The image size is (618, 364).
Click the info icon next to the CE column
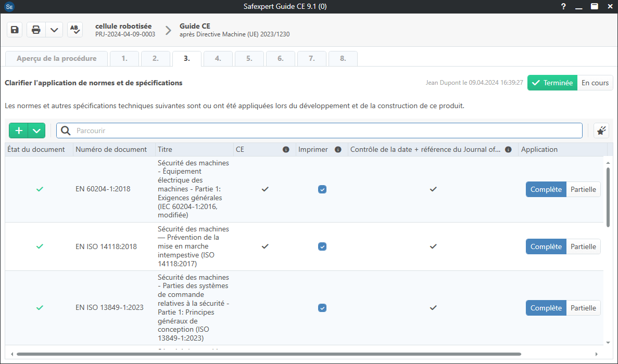click(x=286, y=149)
